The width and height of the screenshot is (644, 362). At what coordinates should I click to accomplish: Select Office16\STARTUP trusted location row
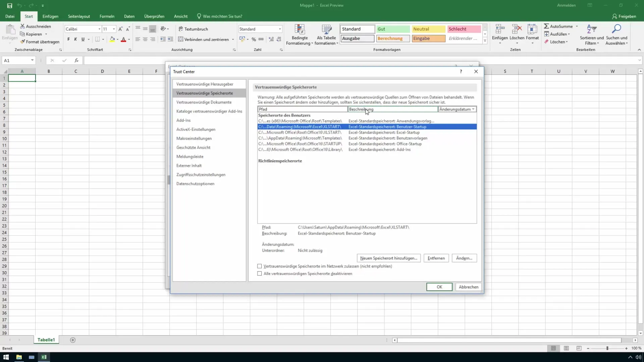pos(367,144)
